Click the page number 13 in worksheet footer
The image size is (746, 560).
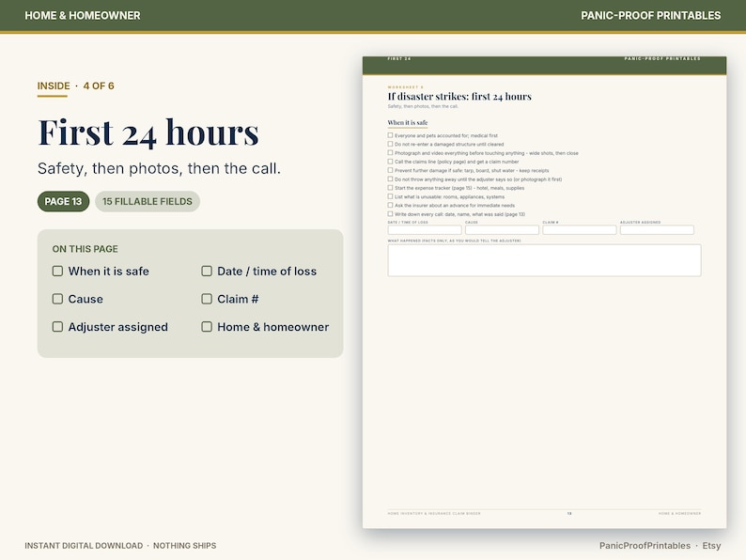pos(569,513)
